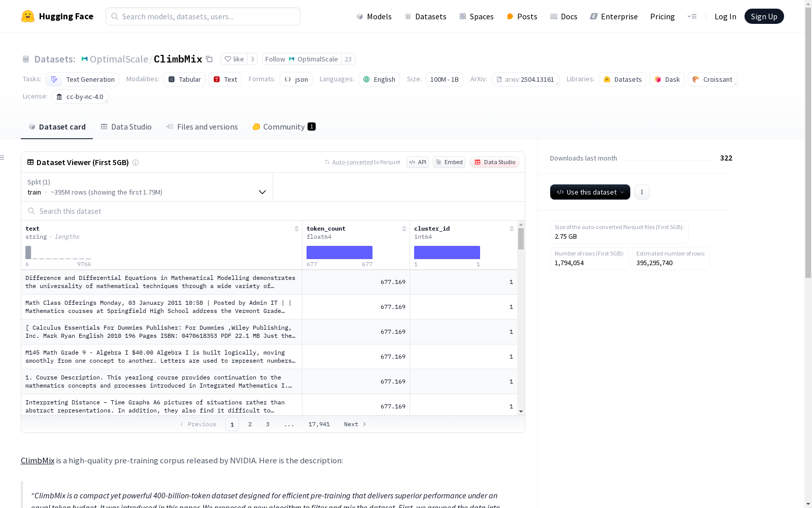Image resolution: width=812 pixels, height=508 pixels.
Task: Select the json format tag
Action: click(x=296, y=79)
